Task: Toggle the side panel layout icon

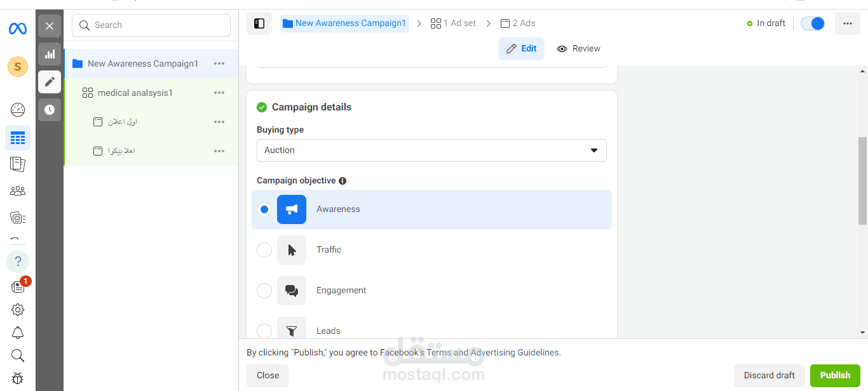Action: pos(259,23)
